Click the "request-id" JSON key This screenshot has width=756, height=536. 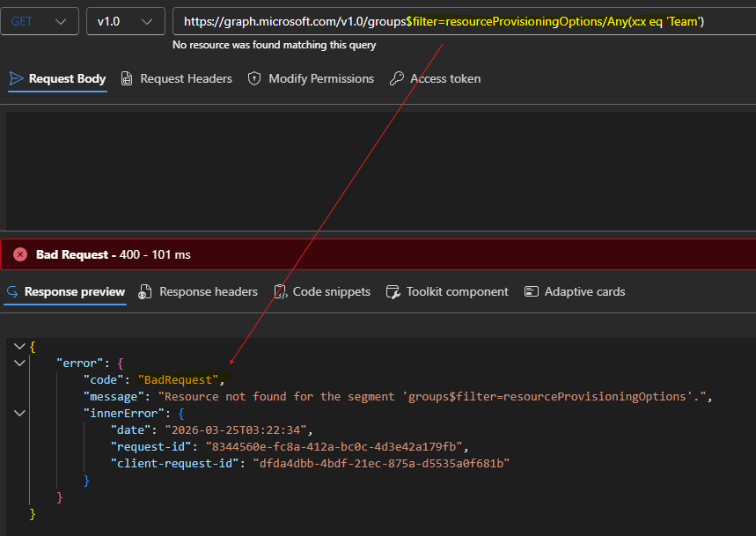coord(150,447)
